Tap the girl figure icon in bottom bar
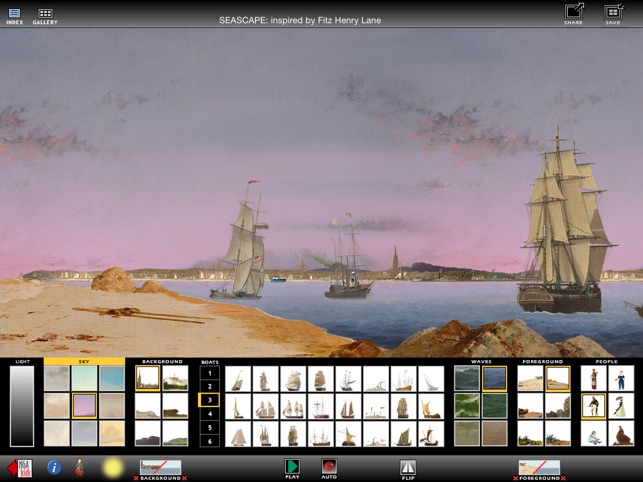The image size is (643, 482). [x=79, y=467]
